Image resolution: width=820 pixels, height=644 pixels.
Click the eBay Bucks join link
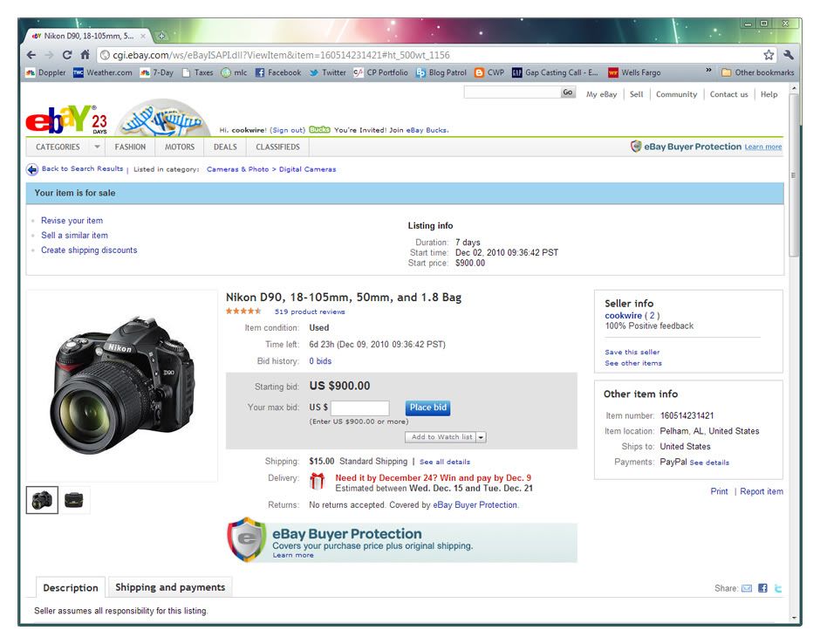click(427, 130)
